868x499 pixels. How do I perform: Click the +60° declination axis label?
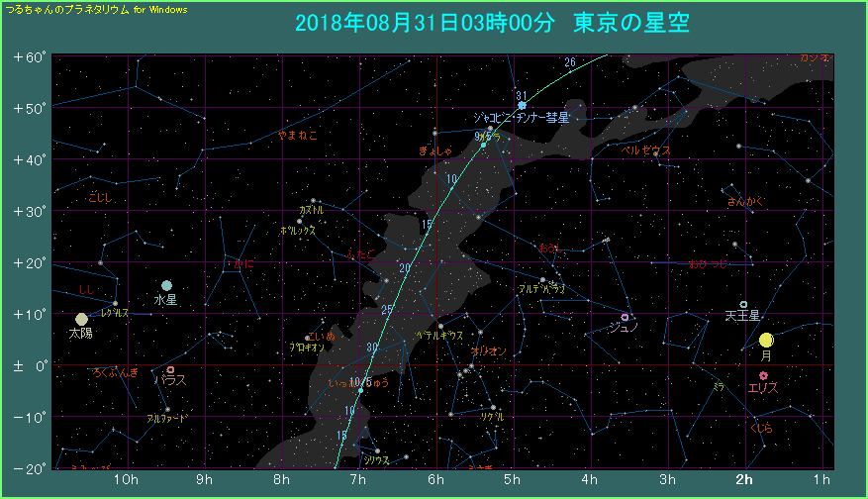pos(30,56)
